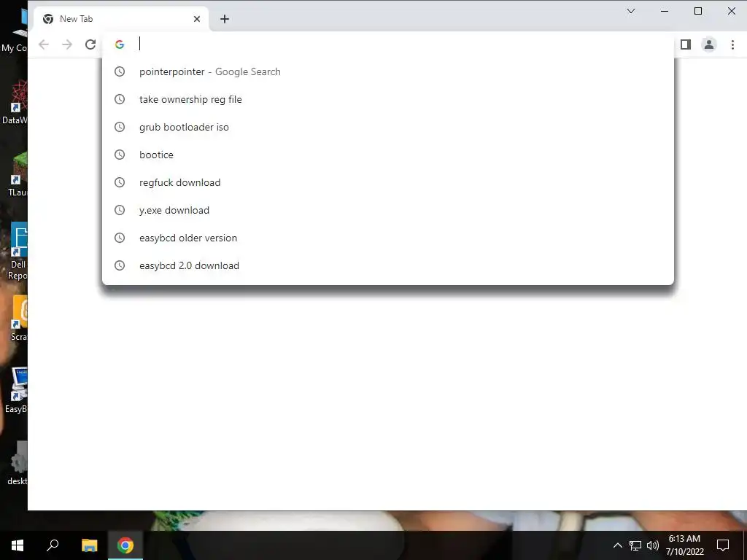Screen dimensions: 747x560
Task: Select 'regfuck download' suggestion
Action: coord(388,182)
